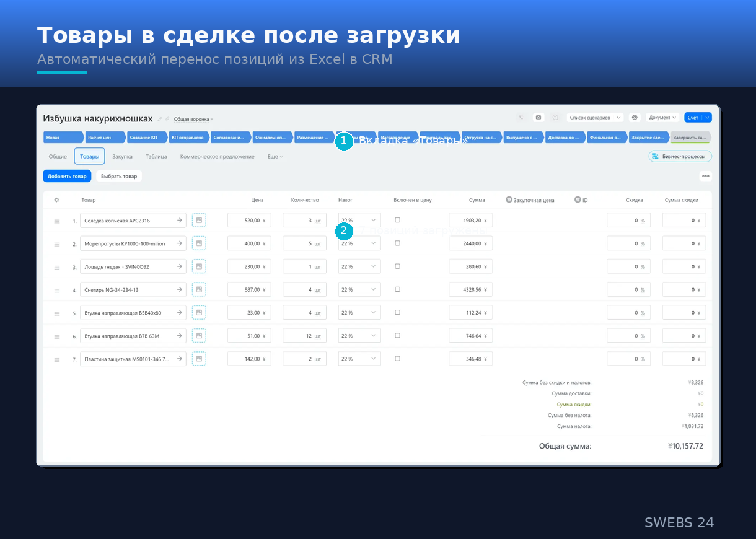The width and height of the screenshot is (756, 539).
Task: Select the Расчет цен stage
Action: (105, 137)
